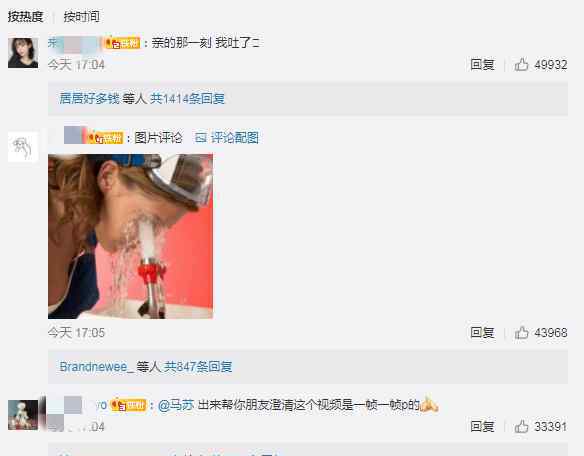The width and height of the screenshot is (584, 456).
Task: Click the picture icon beside 评论配图
Action: click(200, 138)
